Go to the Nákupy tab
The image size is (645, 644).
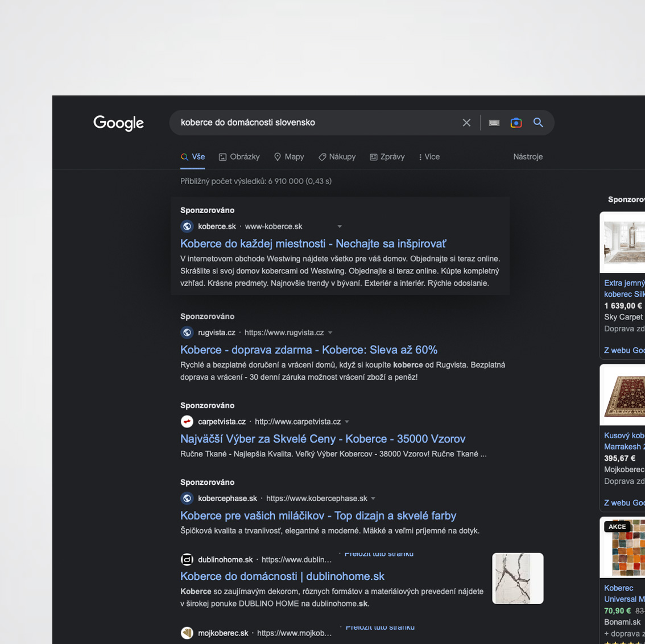337,156
